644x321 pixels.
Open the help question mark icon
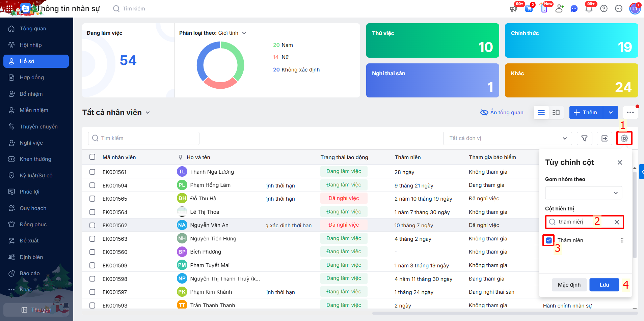(604, 9)
